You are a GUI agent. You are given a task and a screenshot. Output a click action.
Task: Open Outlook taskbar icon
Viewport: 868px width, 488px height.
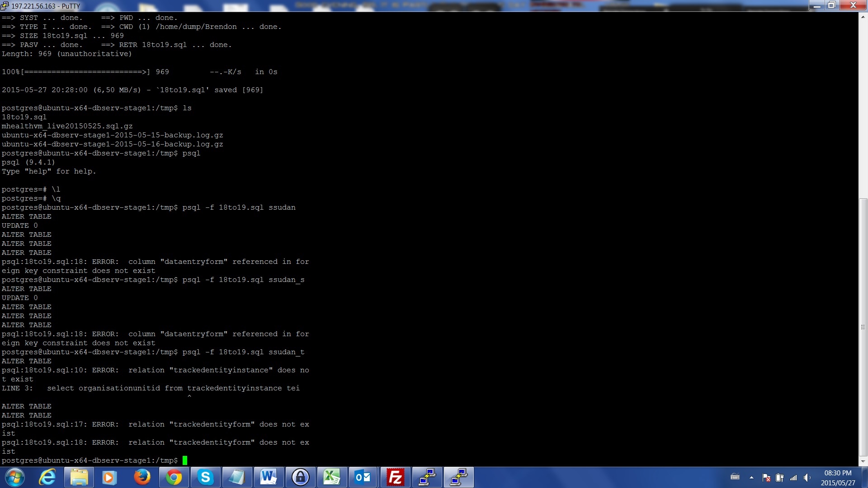pos(363,478)
